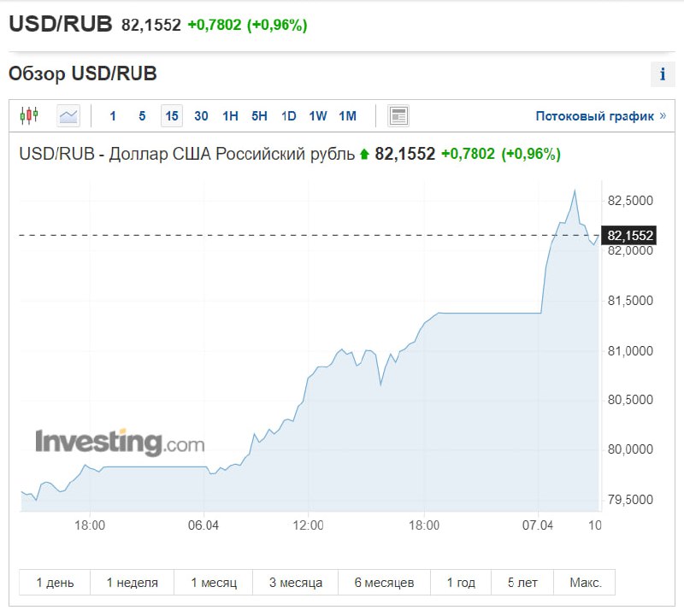Click the 1 год range button
The height and width of the screenshot is (616, 684).
461,583
